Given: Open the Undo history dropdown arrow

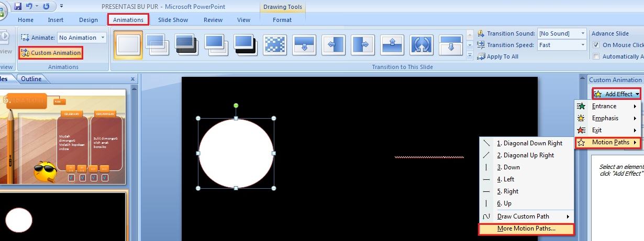Looking at the screenshot, I should tap(36, 7).
